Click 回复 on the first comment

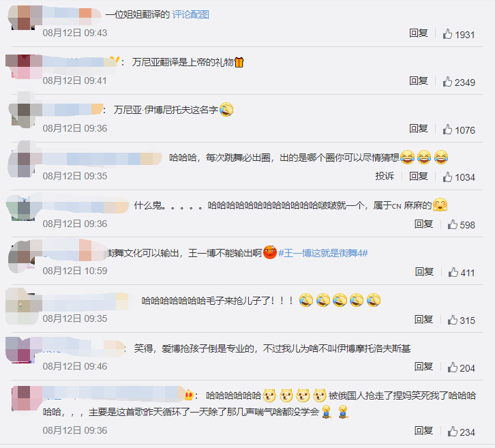pos(418,33)
